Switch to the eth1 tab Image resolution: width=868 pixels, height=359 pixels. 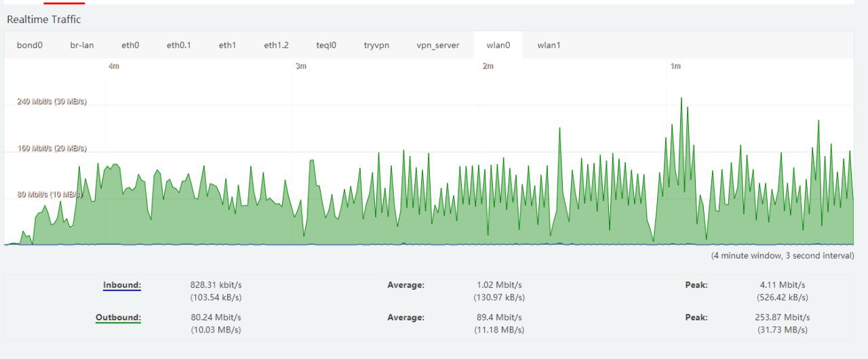point(227,45)
